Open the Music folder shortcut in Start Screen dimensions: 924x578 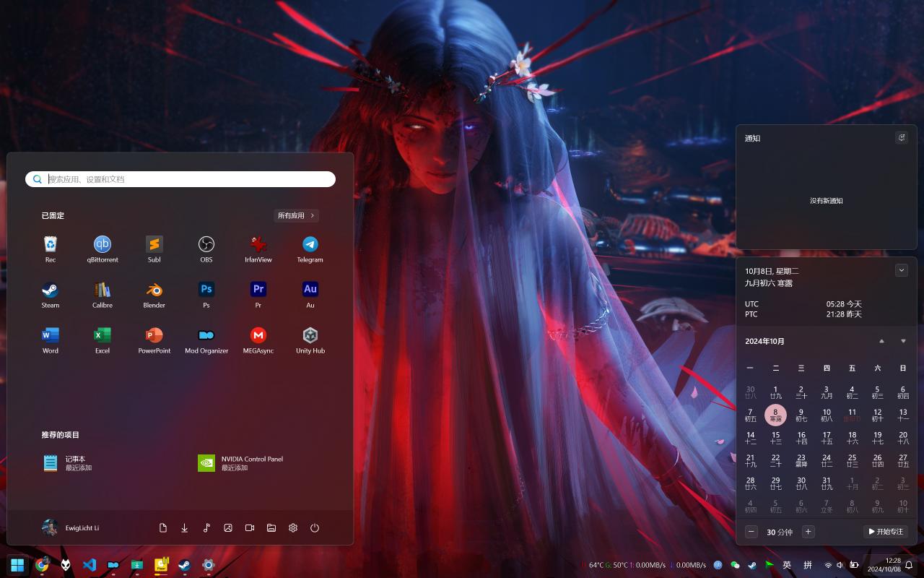tap(206, 528)
